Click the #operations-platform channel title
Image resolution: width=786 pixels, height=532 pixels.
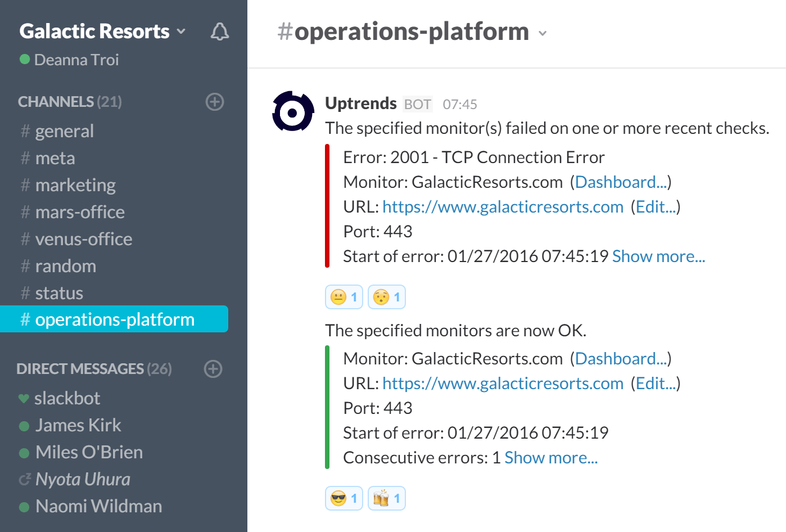coord(403,31)
